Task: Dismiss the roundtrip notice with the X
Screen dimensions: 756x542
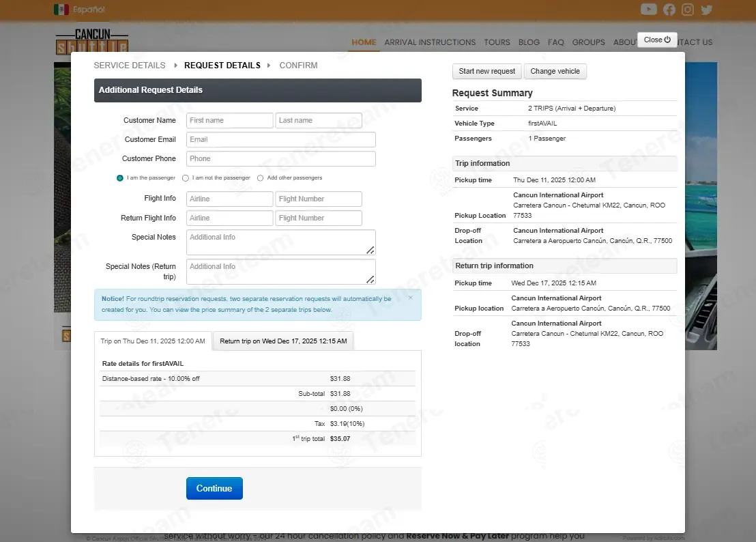Action: 410,298
